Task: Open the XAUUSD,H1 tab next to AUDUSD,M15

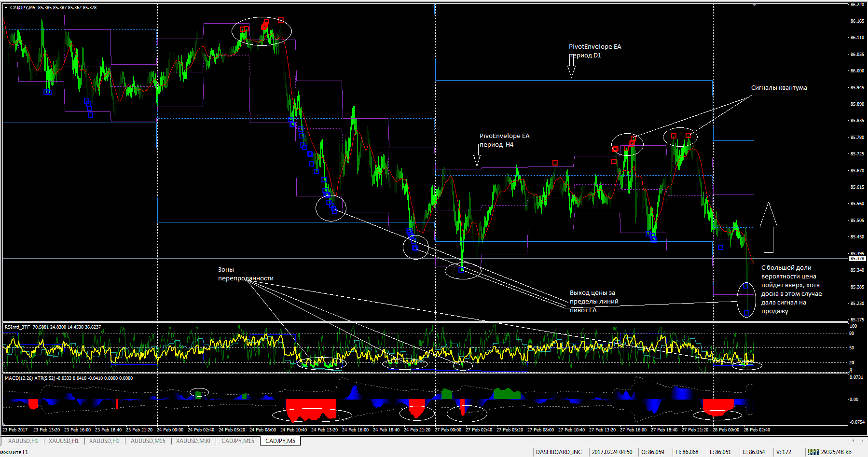Action: coord(104,441)
